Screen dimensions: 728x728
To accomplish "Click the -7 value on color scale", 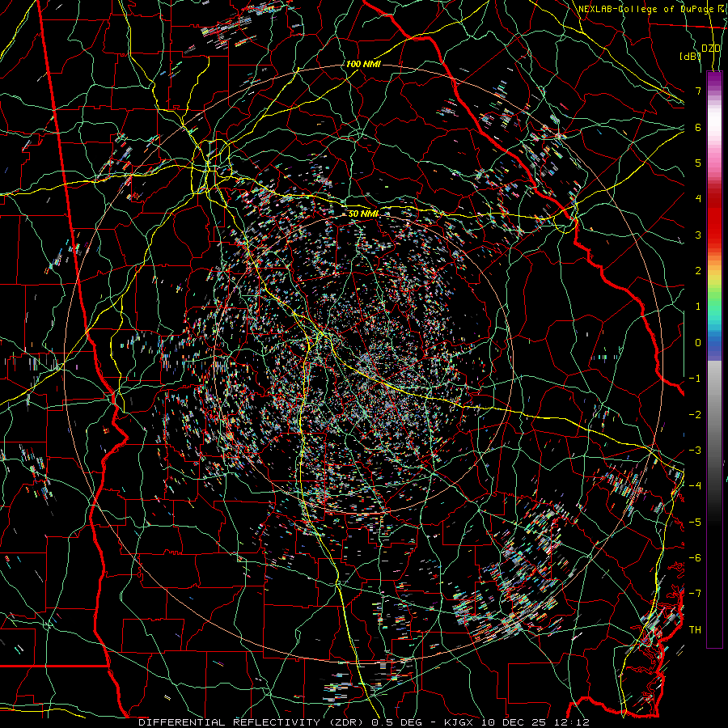I will click(695, 594).
